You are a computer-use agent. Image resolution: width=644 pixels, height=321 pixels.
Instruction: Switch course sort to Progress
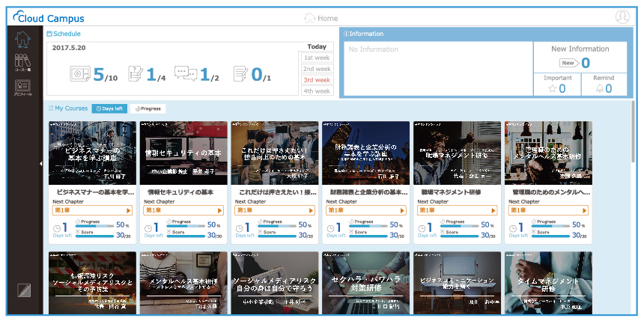tap(148, 108)
